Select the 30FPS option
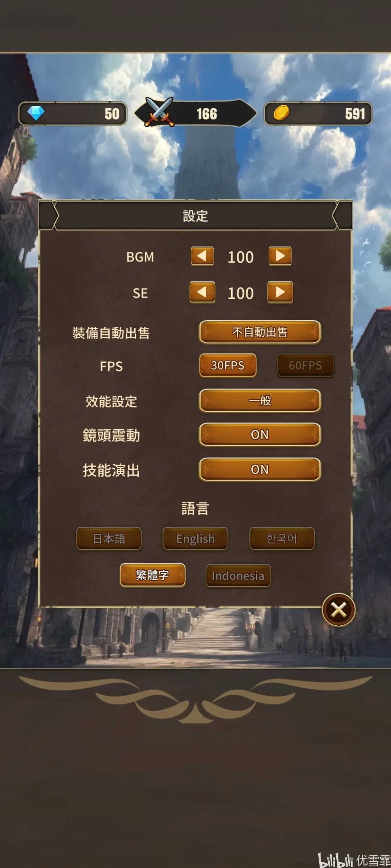This screenshot has height=868, width=391. (228, 366)
